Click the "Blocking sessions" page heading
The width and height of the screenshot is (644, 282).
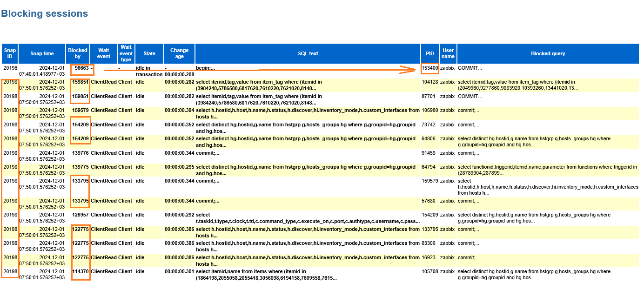pos(45,13)
